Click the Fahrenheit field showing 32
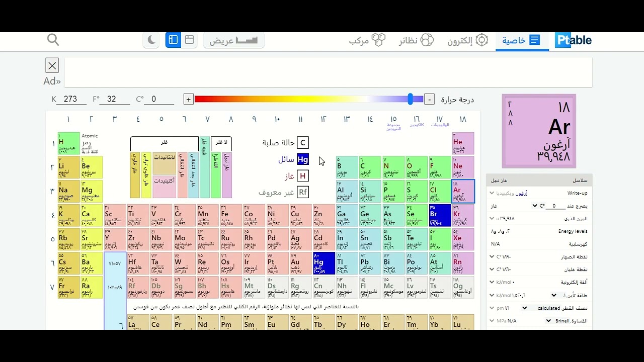This screenshot has width=644, height=362. coord(115,99)
